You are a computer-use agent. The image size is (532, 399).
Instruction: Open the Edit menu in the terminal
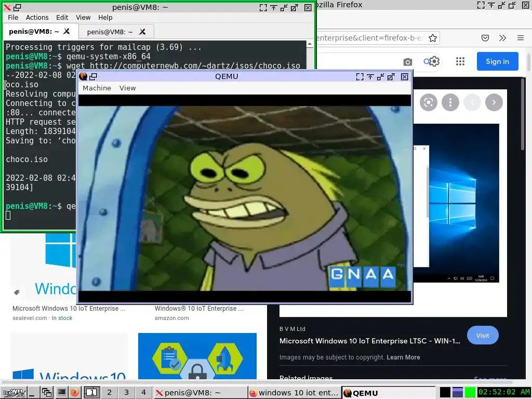click(x=62, y=17)
